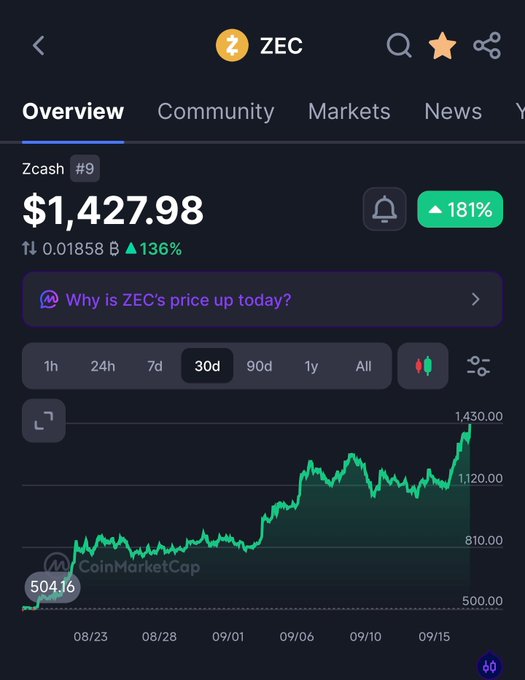This screenshot has width=525, height=680.
Task: Open the Markets tab
Action: 349,111
